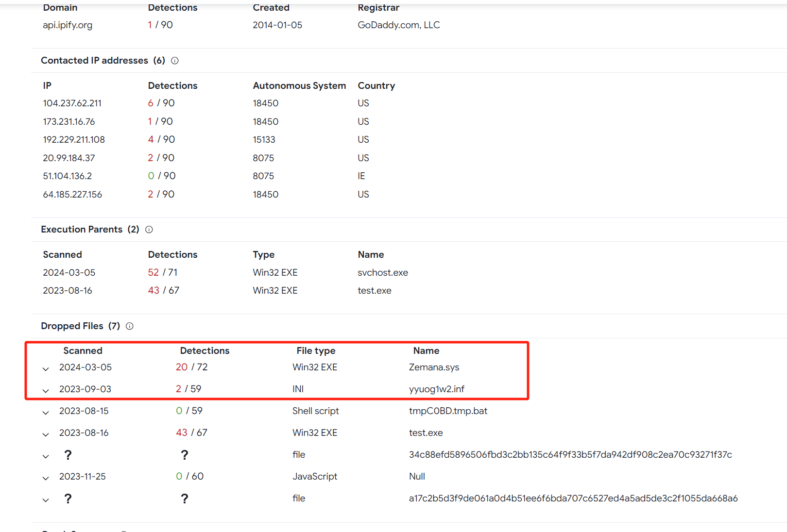This screenshot has height=532, width=787.
Task: Click info icon beside Execution Parents
Action: point(149,230)
